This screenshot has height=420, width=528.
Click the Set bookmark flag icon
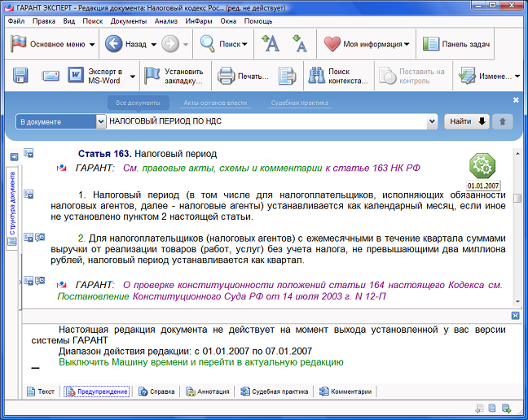[152, 77]
